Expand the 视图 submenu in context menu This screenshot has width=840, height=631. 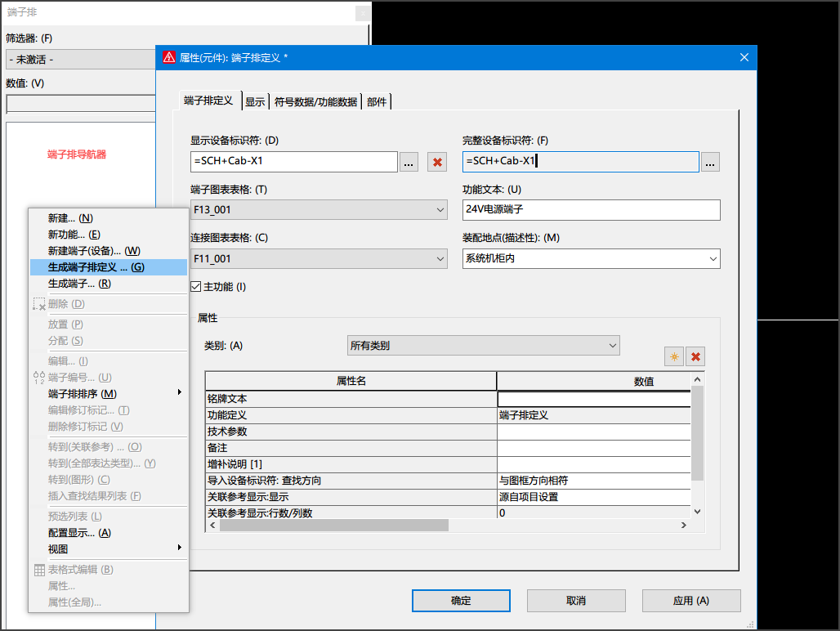[180, 548]
